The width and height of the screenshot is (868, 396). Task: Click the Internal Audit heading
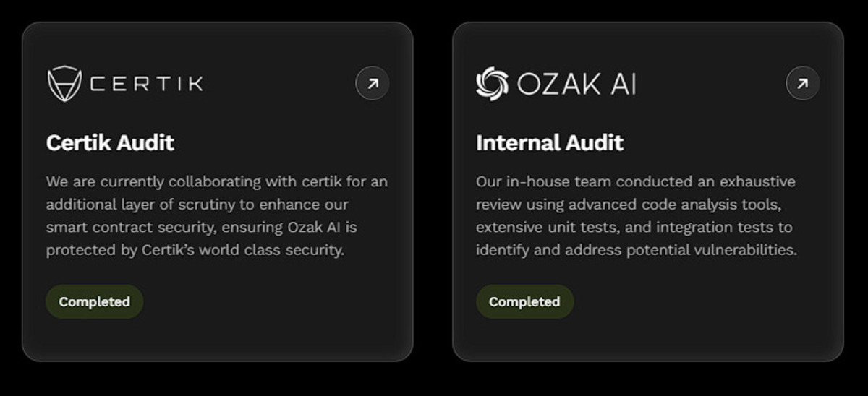(x=550, y=143)
